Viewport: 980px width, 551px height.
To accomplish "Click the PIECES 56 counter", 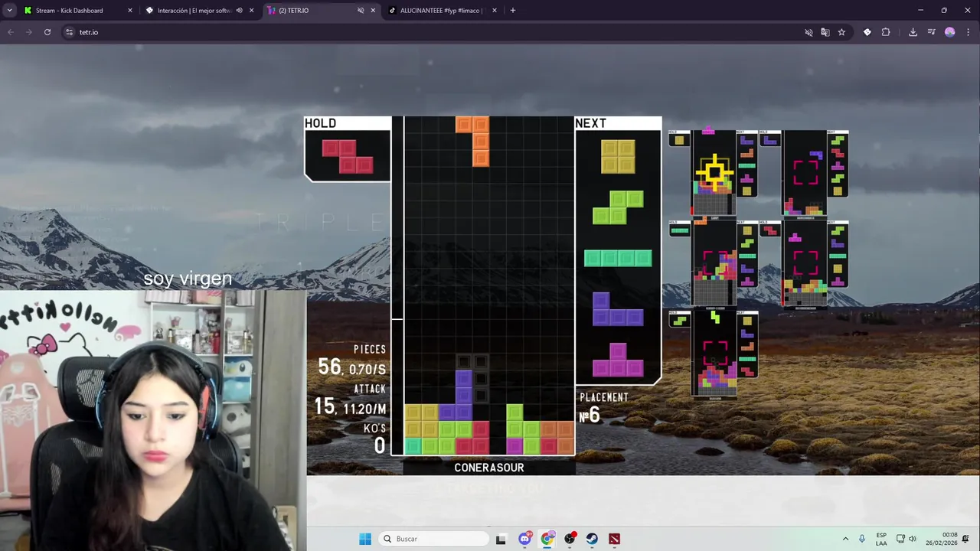I will 351,360.
